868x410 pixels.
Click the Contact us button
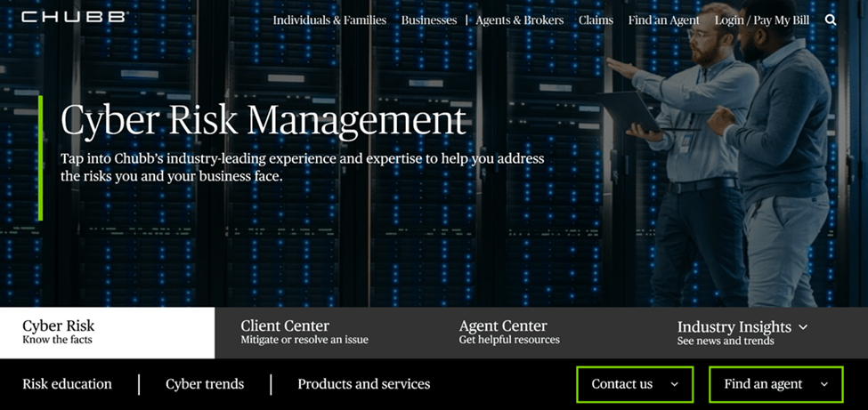[x=635, y=384]
